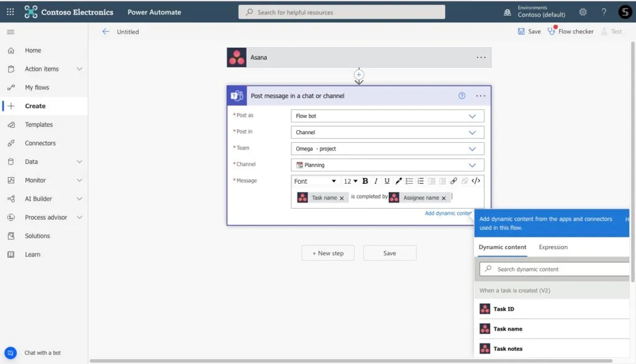Image resolution: width=636 pixels, height=364 pixels.
Task: Switch to the Dynamic content tab
Action: click(502, 247)
